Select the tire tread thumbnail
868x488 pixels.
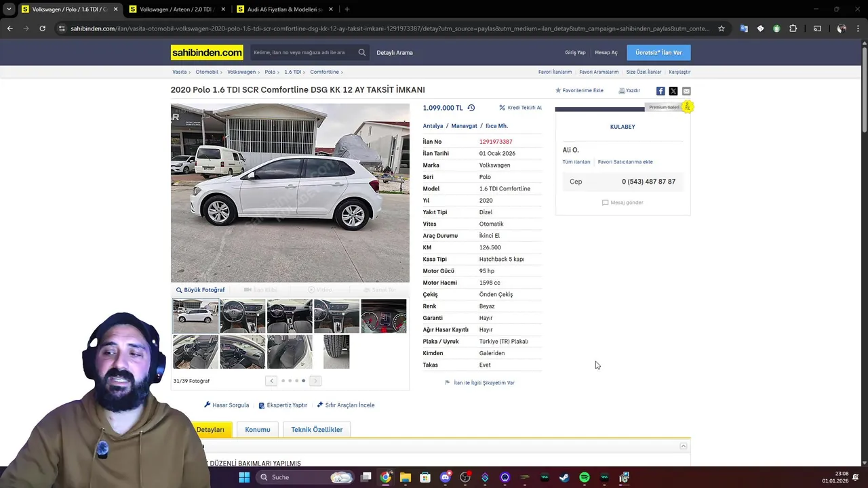pyautogui.click(x=336, y=352)
